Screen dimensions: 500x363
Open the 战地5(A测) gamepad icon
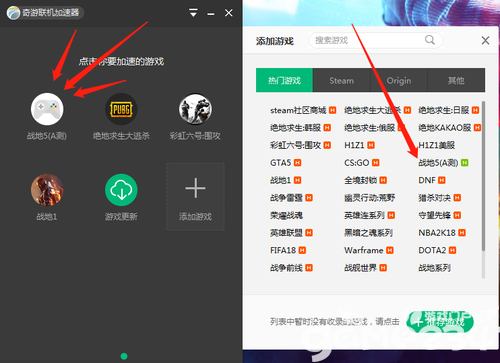coord(47,109)
